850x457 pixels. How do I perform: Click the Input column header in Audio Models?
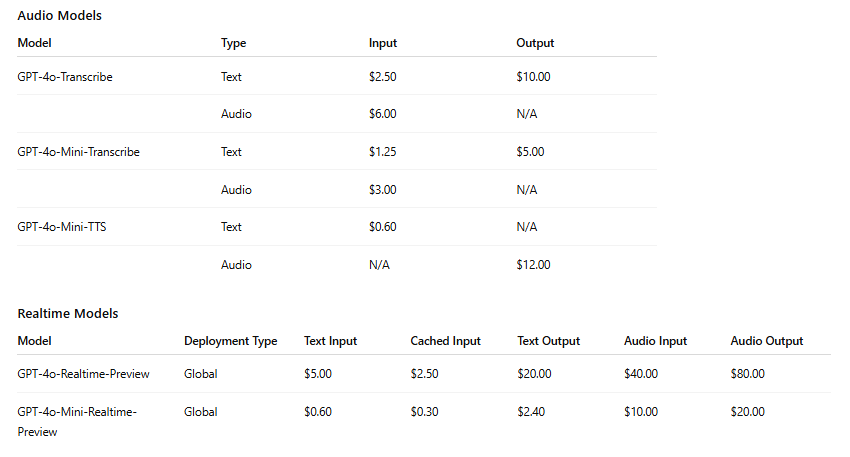click(x=383, y=43)
